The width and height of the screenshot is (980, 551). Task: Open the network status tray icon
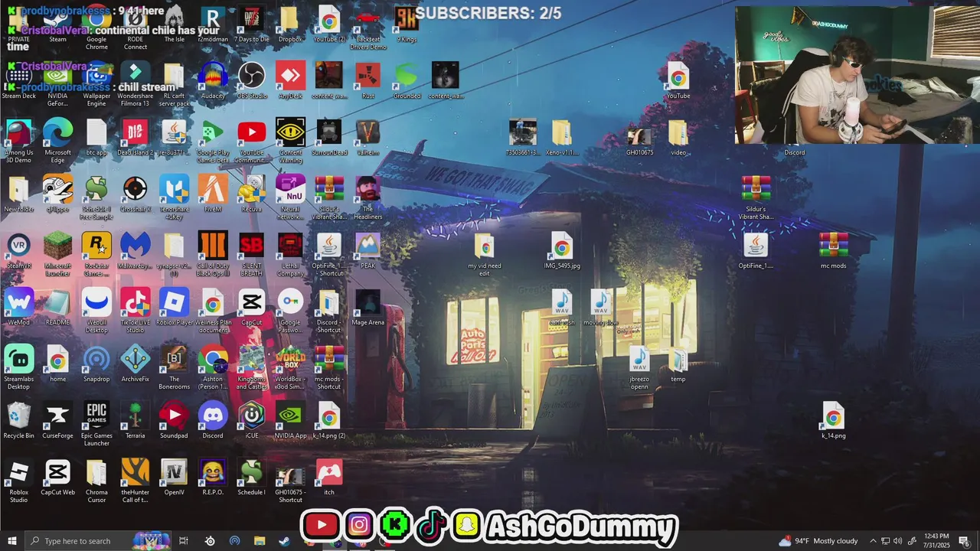tap(885, 541)
